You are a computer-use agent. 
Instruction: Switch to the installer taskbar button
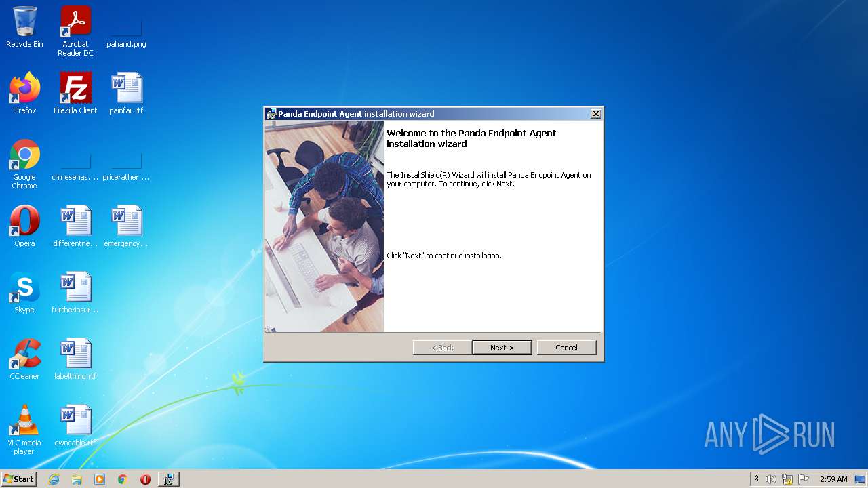click(169, 479)
